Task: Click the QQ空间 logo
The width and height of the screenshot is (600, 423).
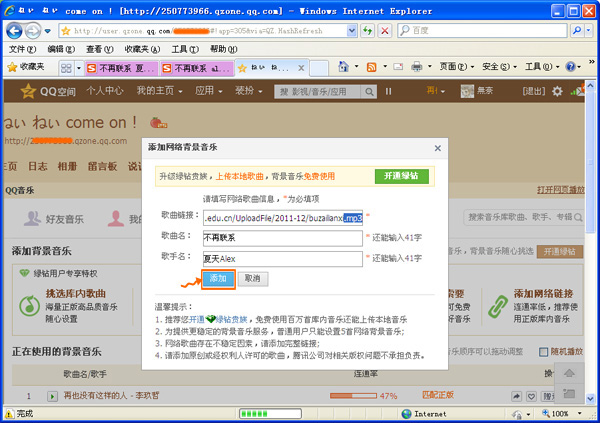Action: [x=48, y=91]
